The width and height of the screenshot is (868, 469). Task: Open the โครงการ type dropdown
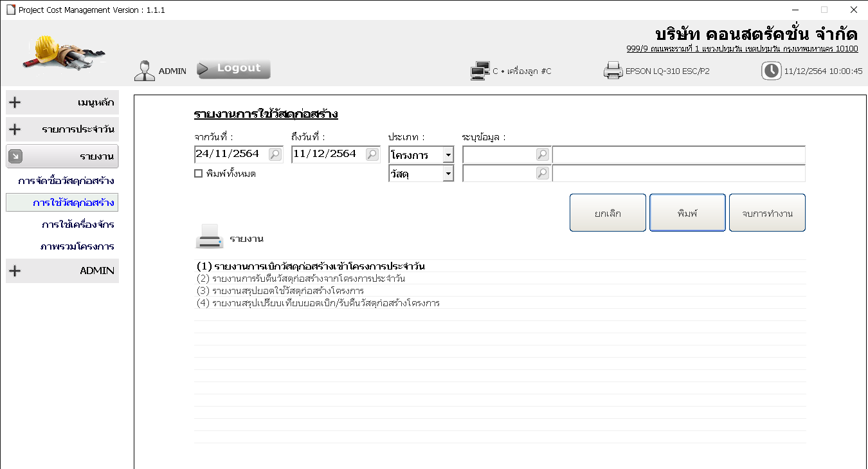click(x=448, y=155)
